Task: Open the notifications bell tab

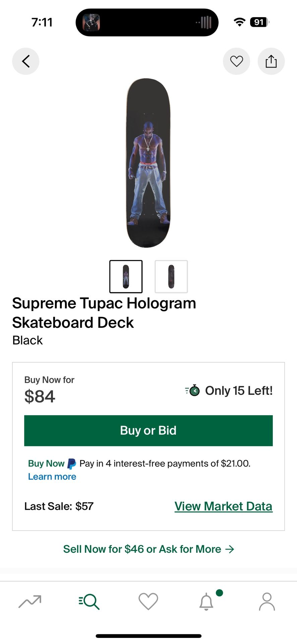Action: [206, 601]
